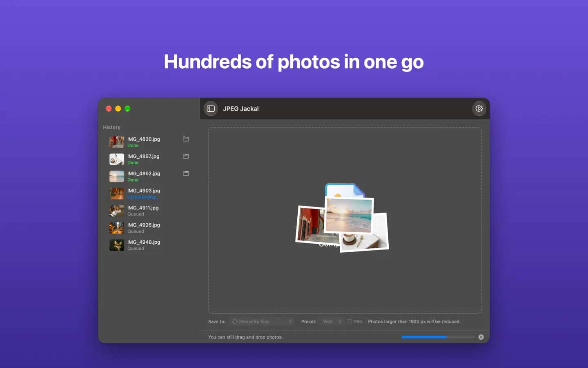The width and height of the screenshot is (588, 368).
Task: Select the IMG_4857.jpg coffee thumbnail
Action: [x=117, y=159]
